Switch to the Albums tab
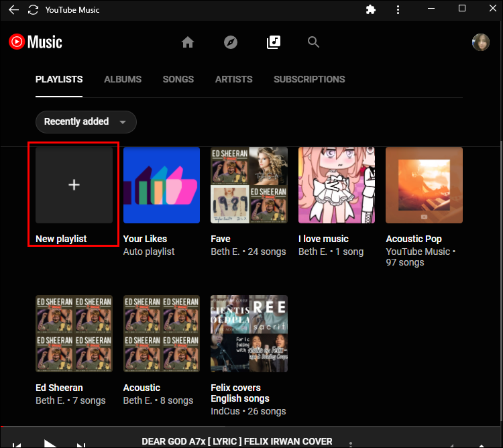Image resolution: width=503 pixels, height=448 pixels. coord(123,79)
